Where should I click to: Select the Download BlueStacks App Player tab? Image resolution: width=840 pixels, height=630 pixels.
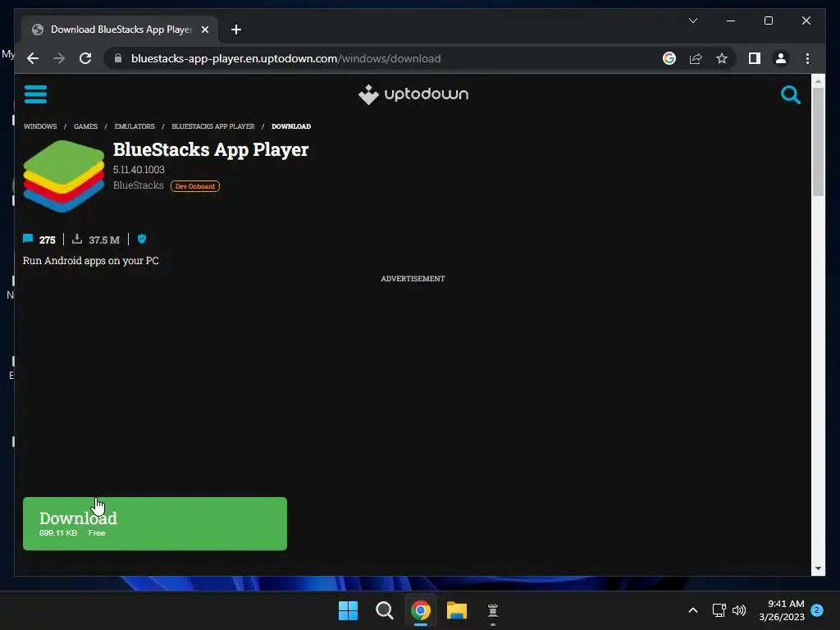click(x=120, y=30)
